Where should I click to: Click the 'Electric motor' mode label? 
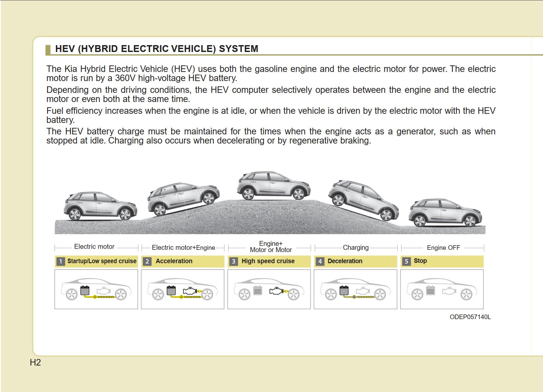94,247
